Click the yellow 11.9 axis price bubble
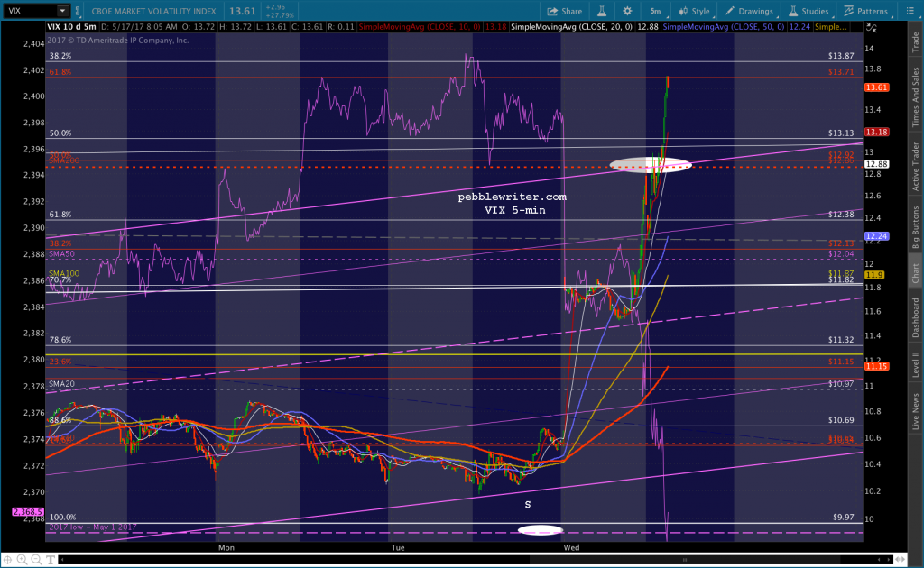This screenshot has width=924, height=568. (x=873, y=275)
